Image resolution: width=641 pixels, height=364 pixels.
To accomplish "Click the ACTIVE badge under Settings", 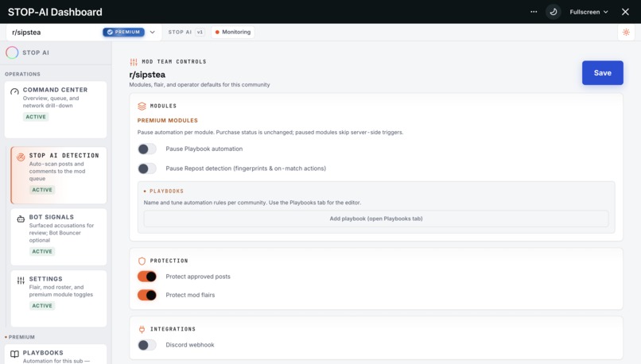I will pos(42,306).
